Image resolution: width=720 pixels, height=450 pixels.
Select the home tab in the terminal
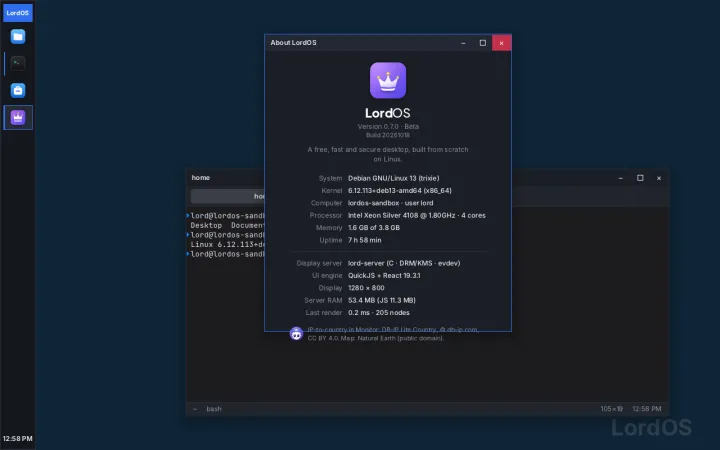(x=228, y=196)
